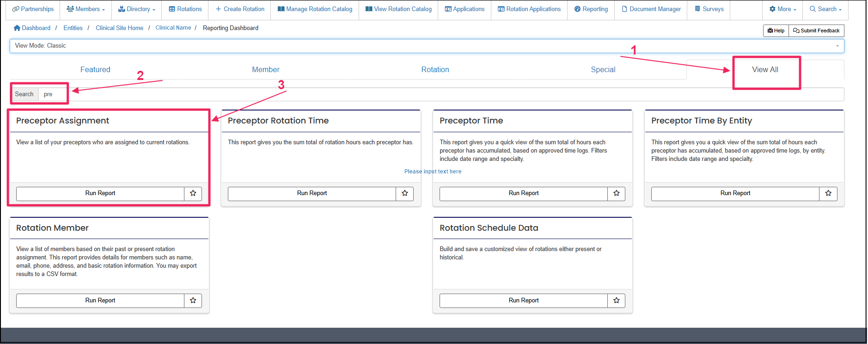Viewport: 868px width, 344px height.
Task: Click the plus icon for Create Rotation
Action: tap(218, 9)
